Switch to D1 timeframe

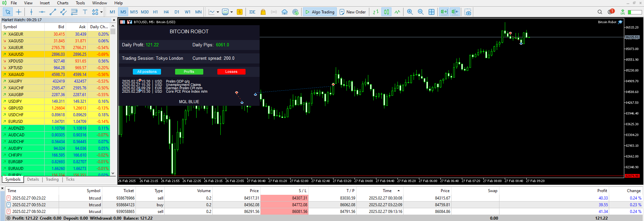177,12
